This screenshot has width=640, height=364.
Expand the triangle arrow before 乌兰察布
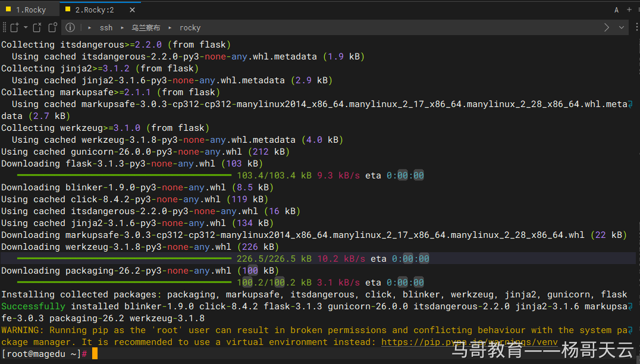pos(122,28)
